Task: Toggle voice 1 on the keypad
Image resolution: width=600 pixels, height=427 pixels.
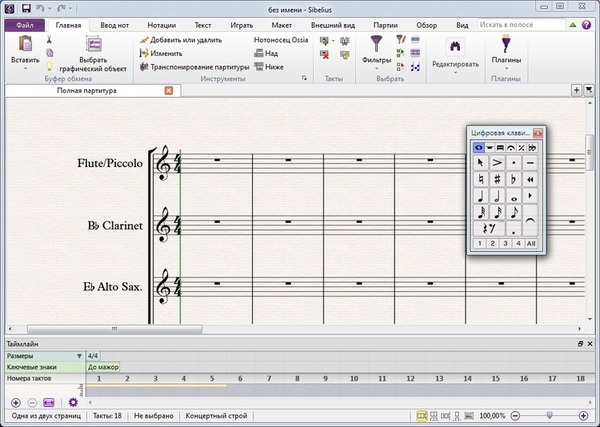Action: [480, 243]
